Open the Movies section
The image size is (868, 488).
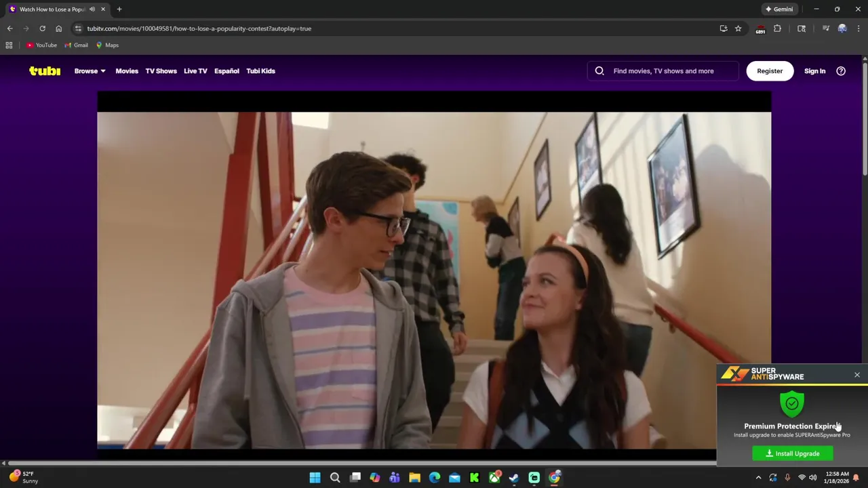pos(127,70)
